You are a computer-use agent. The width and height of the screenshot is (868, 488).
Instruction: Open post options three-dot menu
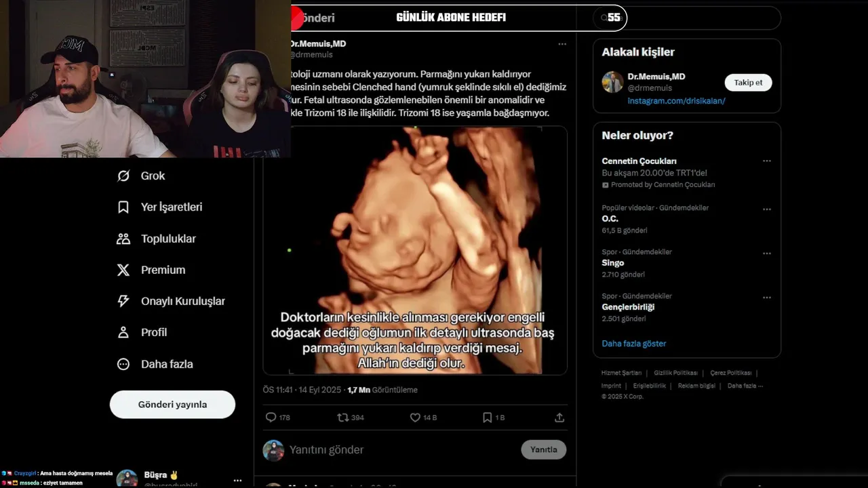pyautogui.click(x=562, y=44)
